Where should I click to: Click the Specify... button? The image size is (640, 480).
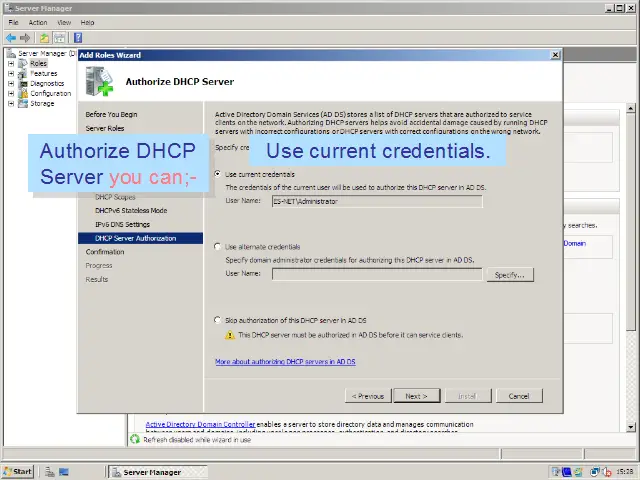(x=510, y=275)
